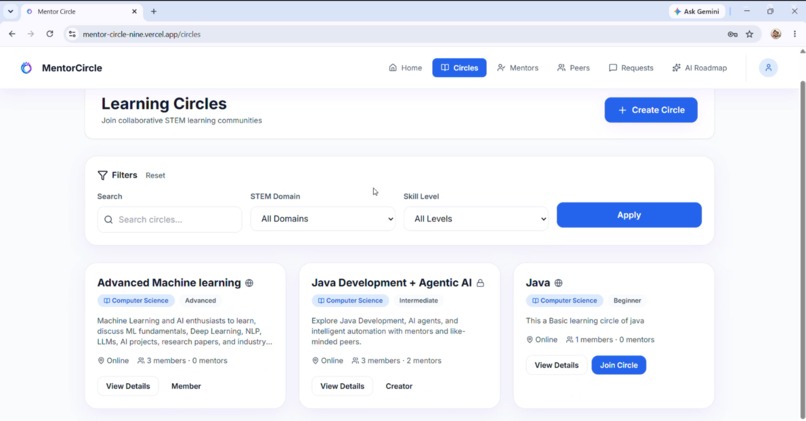Click members icon in Java card
Viewport: 806px width, 421px height.
tap(570, 340)
